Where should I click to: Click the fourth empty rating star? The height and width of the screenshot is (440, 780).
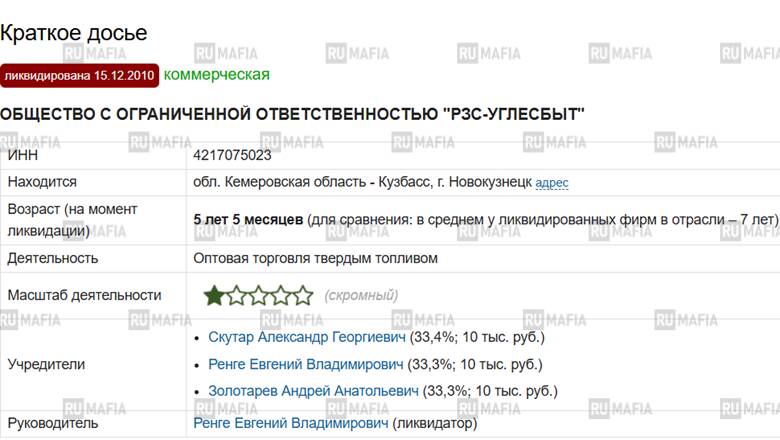pos(281,295)
